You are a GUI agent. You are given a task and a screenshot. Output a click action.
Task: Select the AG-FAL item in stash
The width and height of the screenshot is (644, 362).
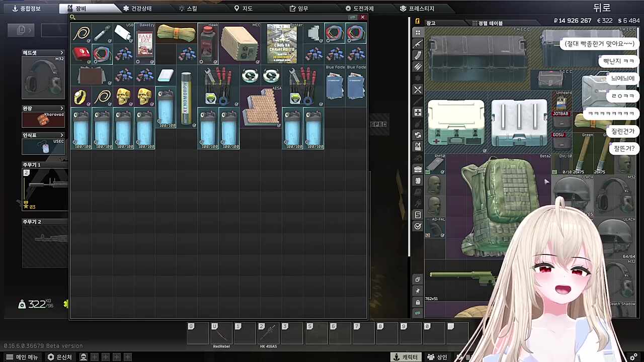pyautogui.click(x=436, y=228)
